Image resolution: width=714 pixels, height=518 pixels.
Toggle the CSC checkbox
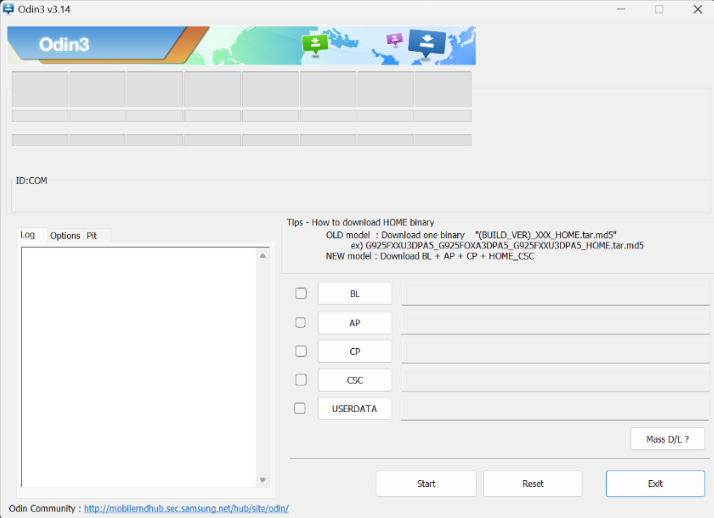300,380
